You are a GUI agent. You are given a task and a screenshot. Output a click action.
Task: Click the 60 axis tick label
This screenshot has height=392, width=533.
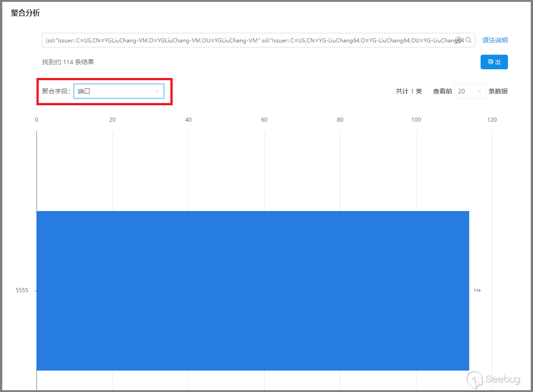coord(264,120)
